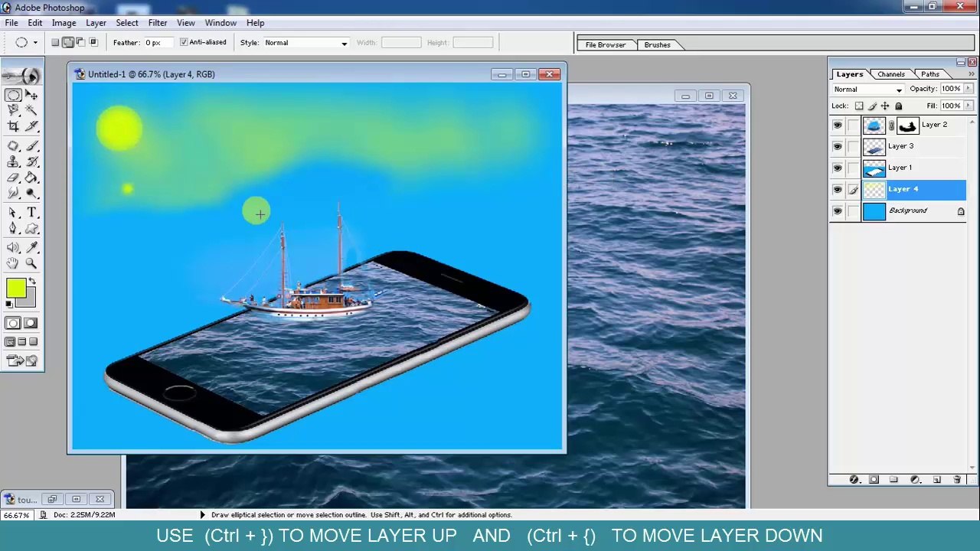Toggle the Anti-aliased checkbox
The width and height of the screenshot is (980, 551).
(184, 43)
